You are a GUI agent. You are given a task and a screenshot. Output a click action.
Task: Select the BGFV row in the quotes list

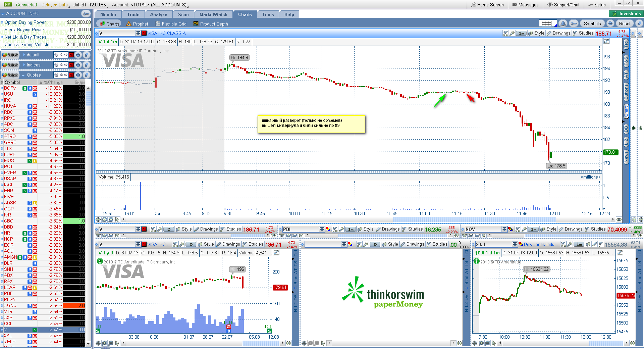coord(43,88)
